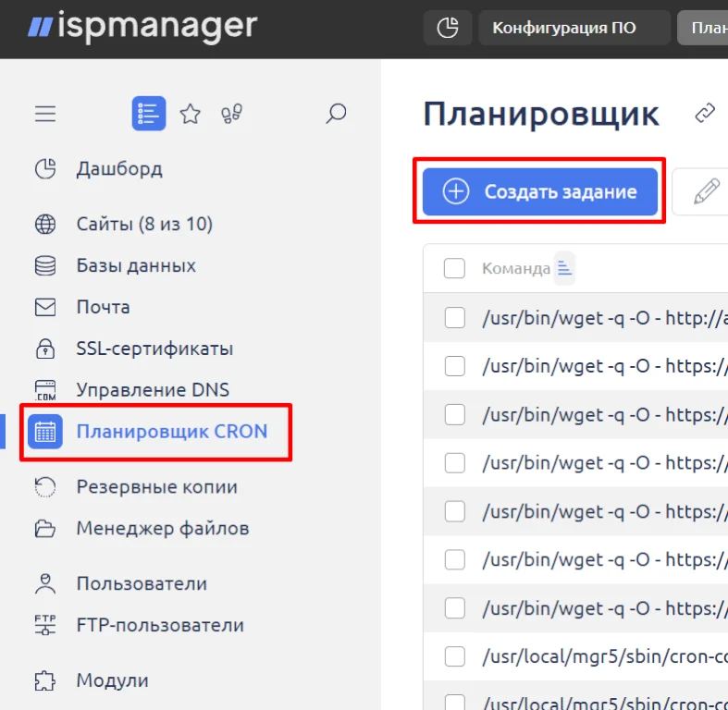The image size is (728, 710).
Task: Open SSL-сертификаты in sidebar
Action: tap(154, 349)
